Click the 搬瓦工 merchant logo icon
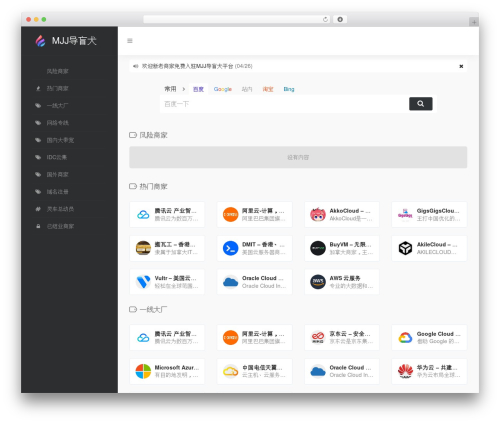The height and width of the screenshot is (423, 500). 143,248
